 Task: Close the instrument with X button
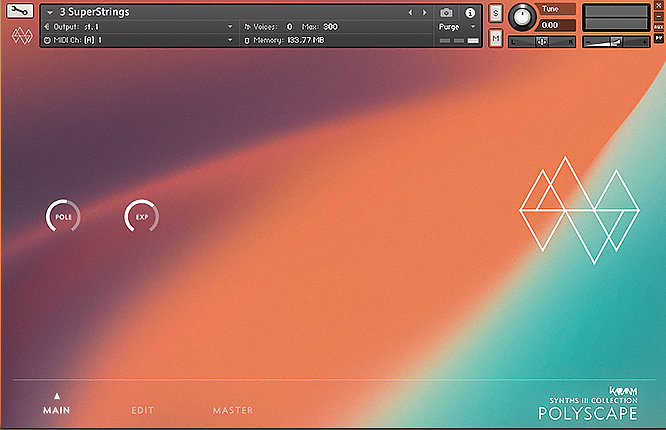pos(658,6)
